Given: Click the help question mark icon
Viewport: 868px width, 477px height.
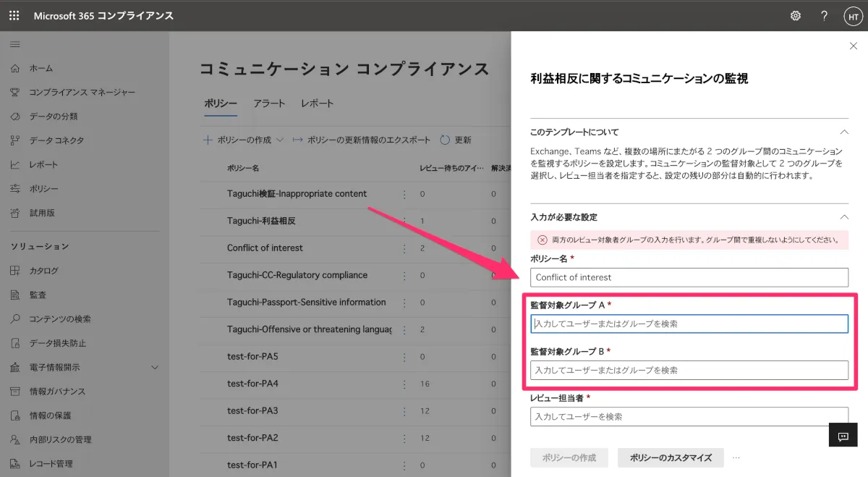Looking at the screenshot, I should (824, 15).
